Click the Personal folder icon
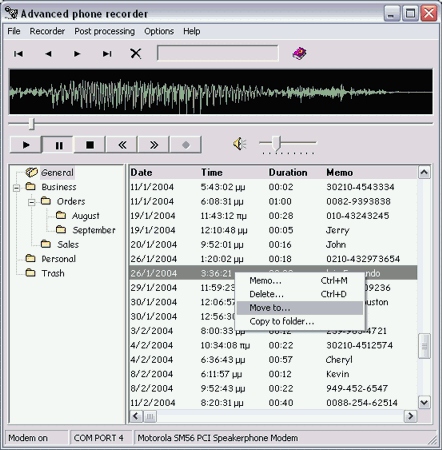This screenshot has width=442, height=450. [31, 258]
